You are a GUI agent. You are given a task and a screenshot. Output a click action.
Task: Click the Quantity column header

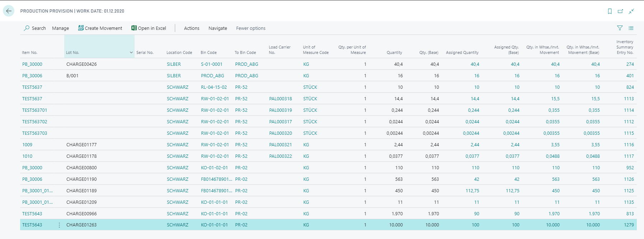pyautogui.click(x=394, y=52)
